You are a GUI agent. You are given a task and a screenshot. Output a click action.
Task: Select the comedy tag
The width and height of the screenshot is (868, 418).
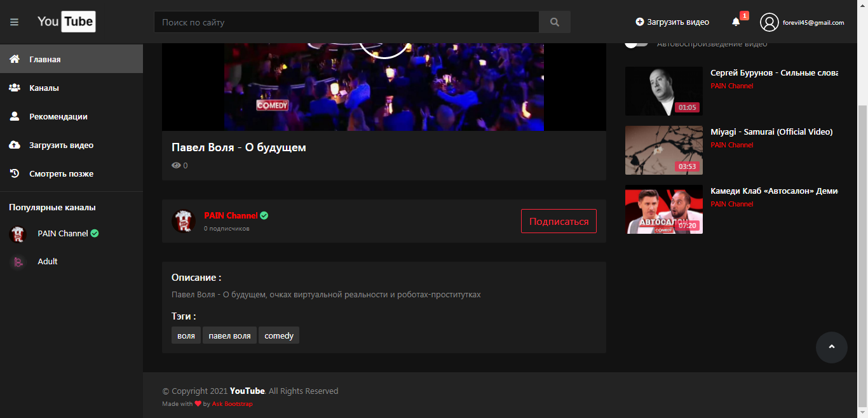pyautogui.click(x=279, y=335)
